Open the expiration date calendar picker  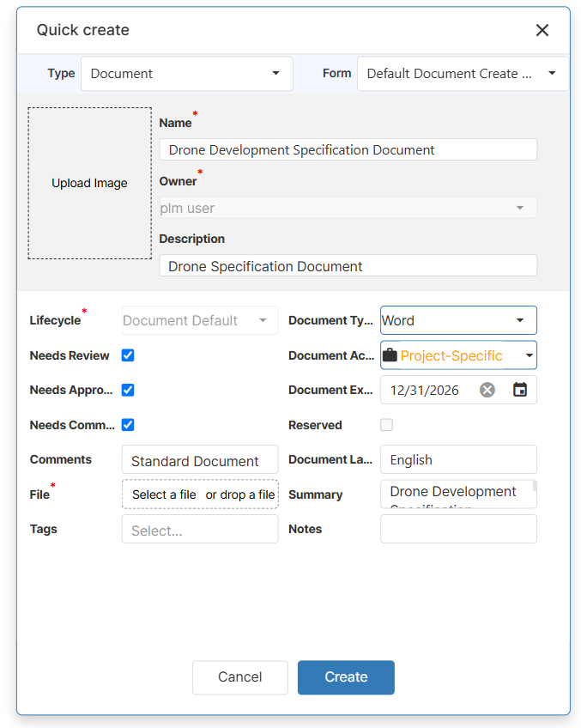[x=520, y=390]
